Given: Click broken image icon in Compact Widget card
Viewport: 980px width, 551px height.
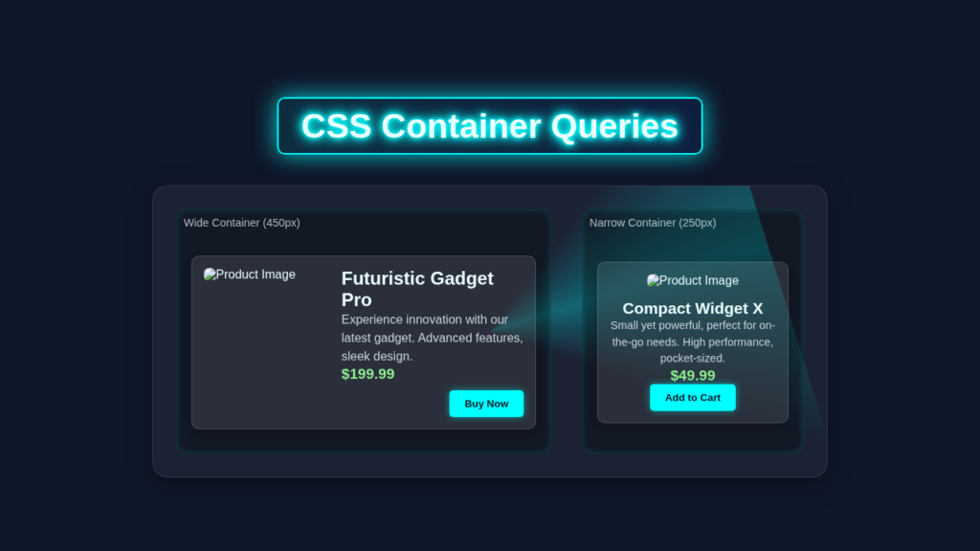Looking at the screenshot, I should click(x=653, y=280).
